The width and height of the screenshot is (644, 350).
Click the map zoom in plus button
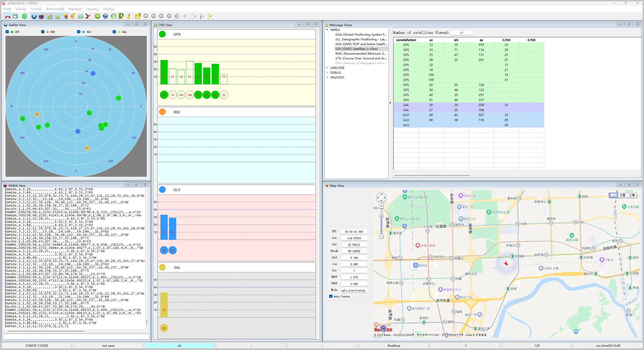(381, 206)
